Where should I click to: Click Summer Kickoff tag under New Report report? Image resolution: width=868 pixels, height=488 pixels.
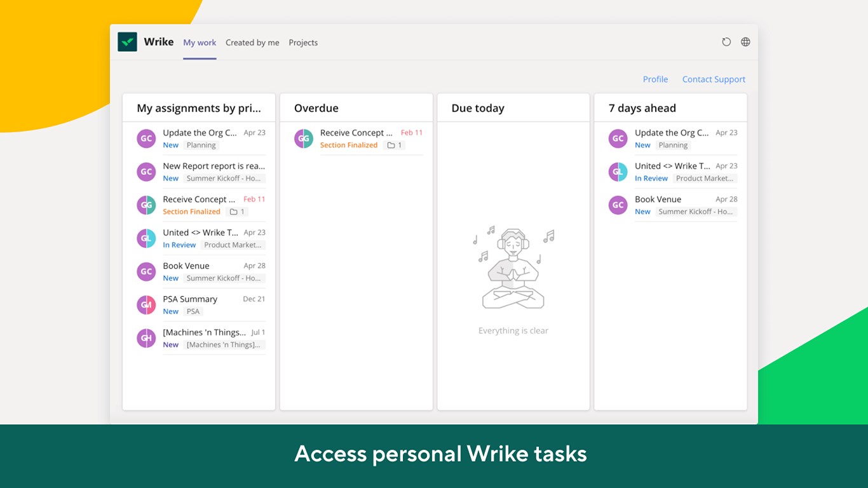[x=224, y=179]
